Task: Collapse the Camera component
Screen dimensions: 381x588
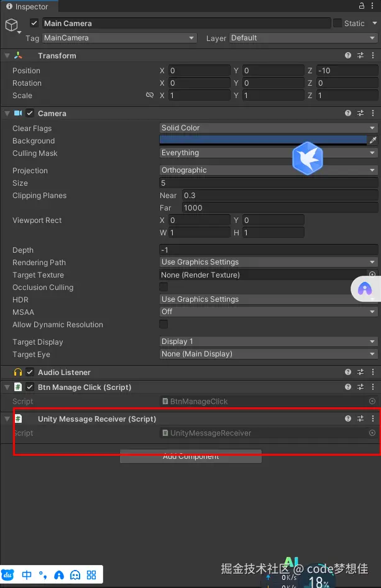Action: tap(7, 113)
